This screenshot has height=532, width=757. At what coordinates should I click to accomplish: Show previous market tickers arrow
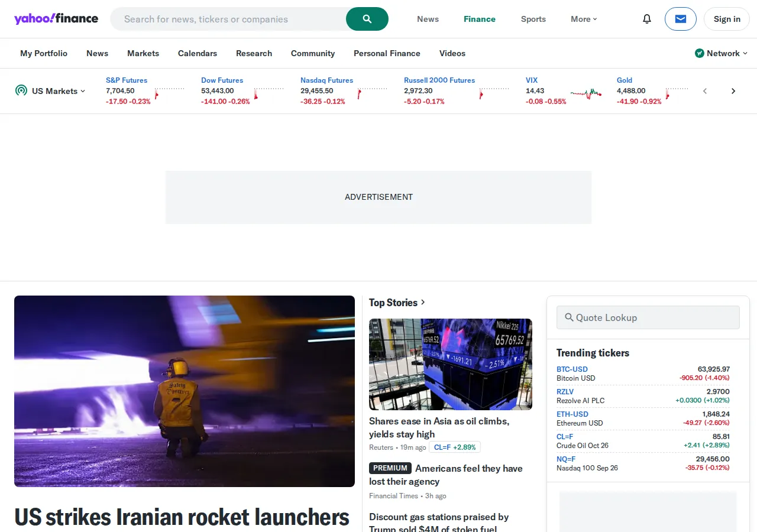(705, 91)
